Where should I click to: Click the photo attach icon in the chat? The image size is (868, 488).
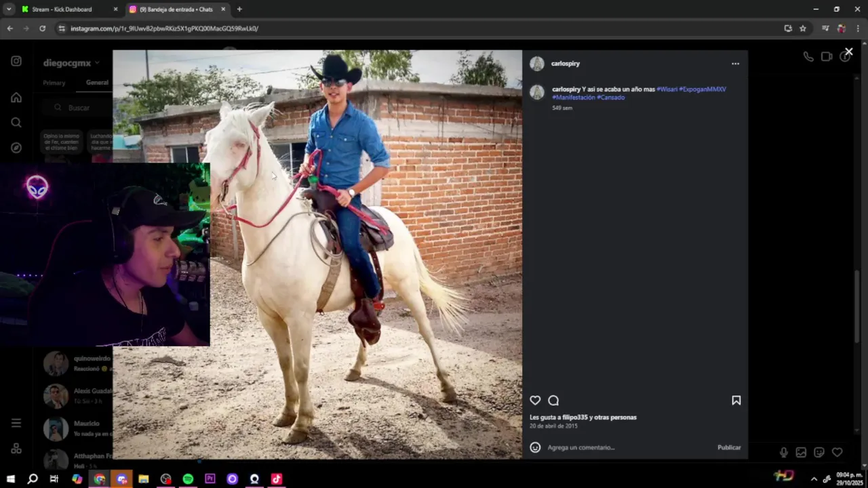click(x=801, y=452)
